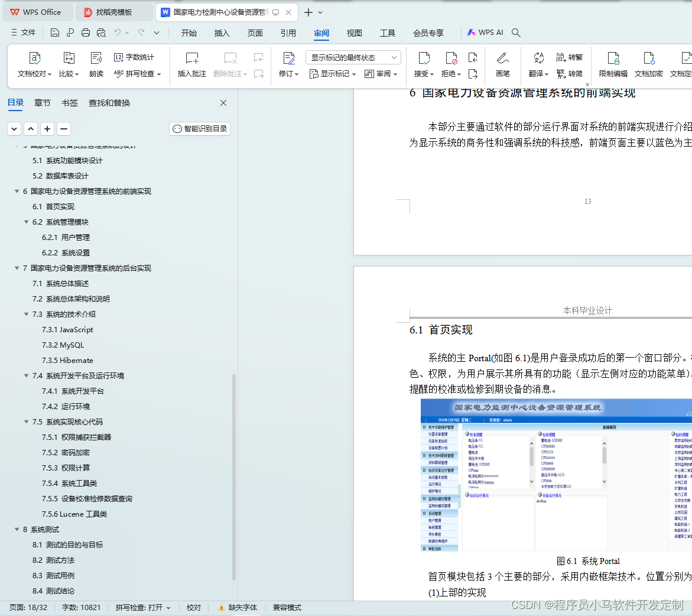The height and width of the screenshot is (616, 692).
Task: Go to outline entry 7.3.2 MySQL
Action: (x=63, y=345)
